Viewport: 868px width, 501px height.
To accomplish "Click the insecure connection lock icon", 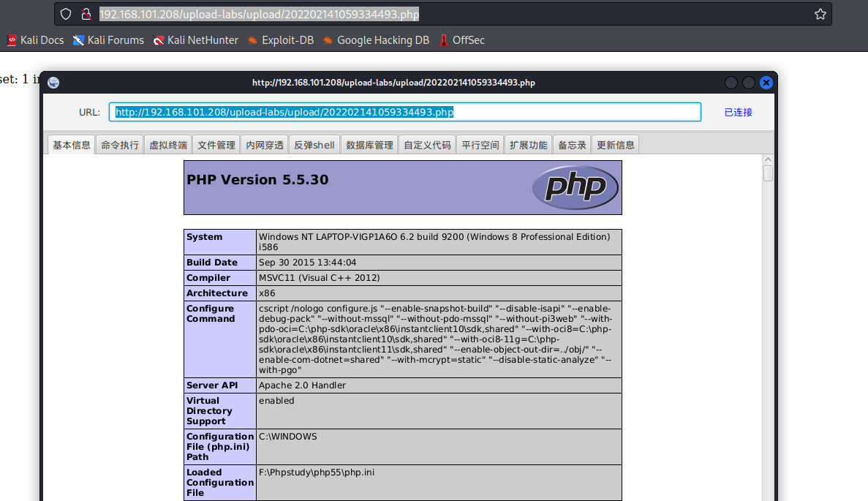I will click(86, 15).
